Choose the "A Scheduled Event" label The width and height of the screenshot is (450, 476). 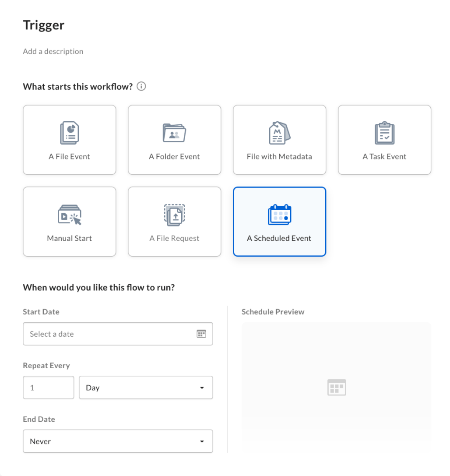279,238
